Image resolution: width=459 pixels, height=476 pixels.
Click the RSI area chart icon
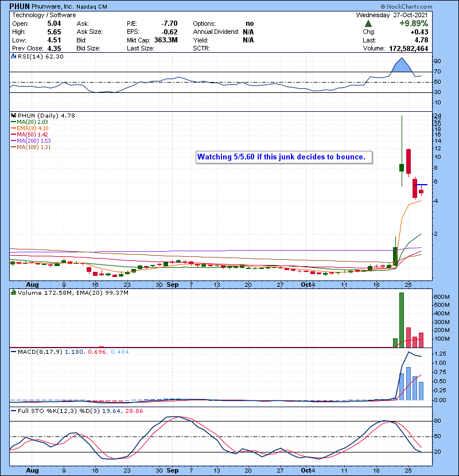pyautogui.click(x=14, y=56)
